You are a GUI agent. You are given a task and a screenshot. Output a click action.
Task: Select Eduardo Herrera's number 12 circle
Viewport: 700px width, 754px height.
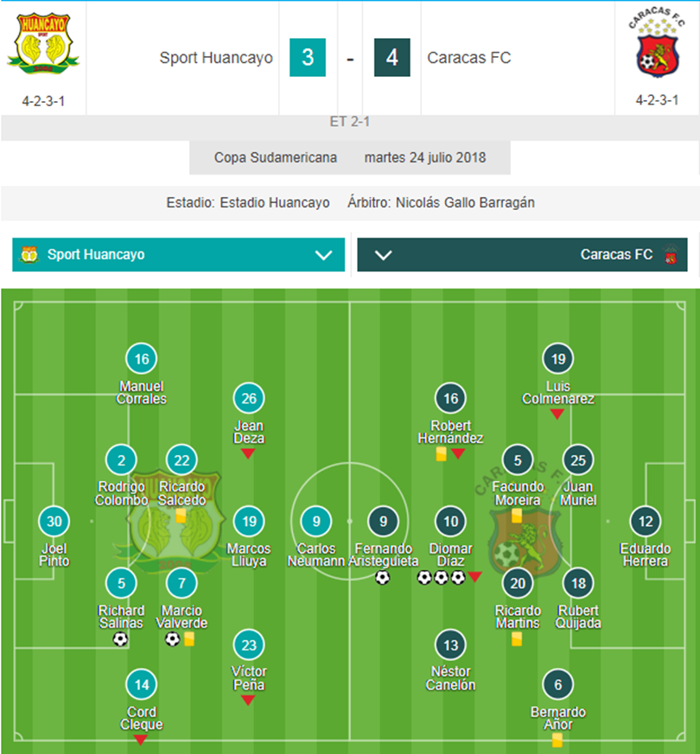pos(646,522)
